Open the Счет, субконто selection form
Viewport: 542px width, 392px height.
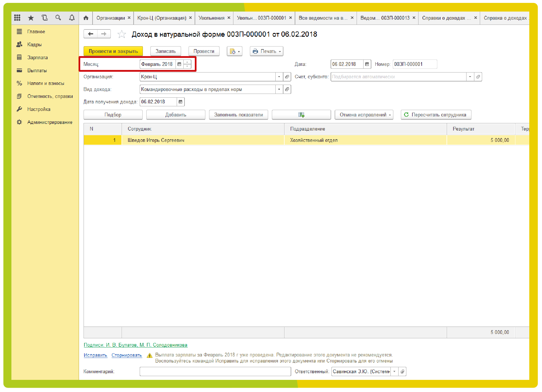pyautogui.click(x=478, y=77)
